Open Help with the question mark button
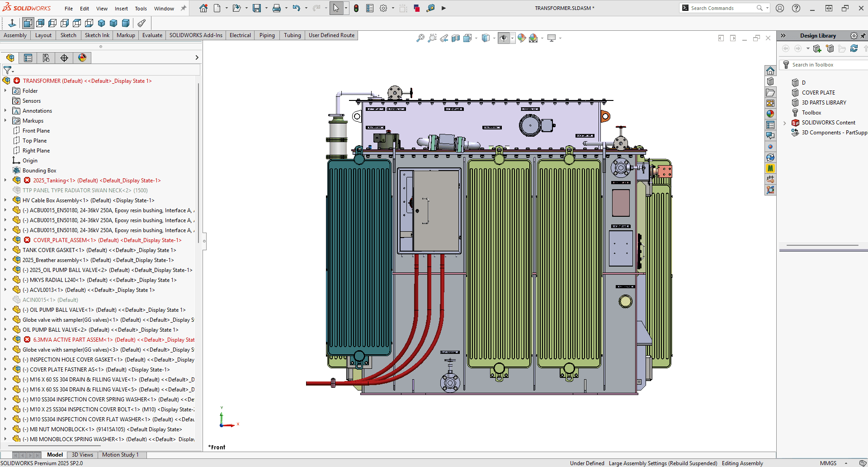868x467 pixels. coord(796,8)
